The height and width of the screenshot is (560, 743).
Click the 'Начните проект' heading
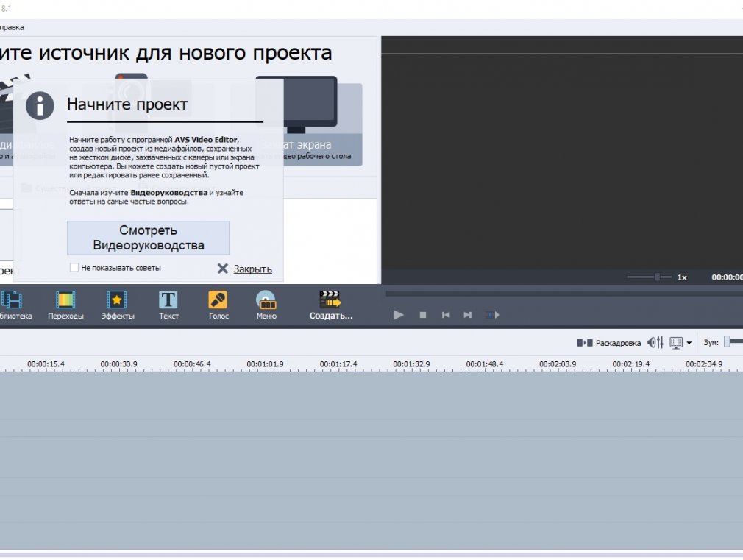(x=127, y=104)
